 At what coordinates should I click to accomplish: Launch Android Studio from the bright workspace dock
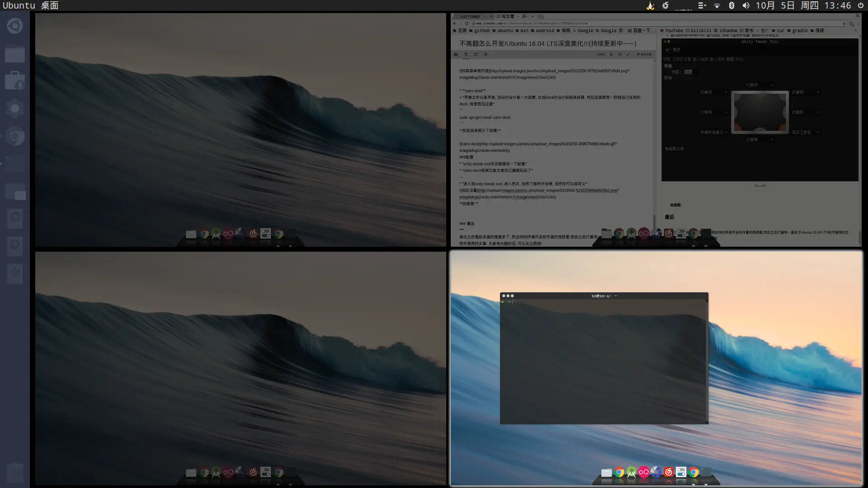tap(632, 472)
